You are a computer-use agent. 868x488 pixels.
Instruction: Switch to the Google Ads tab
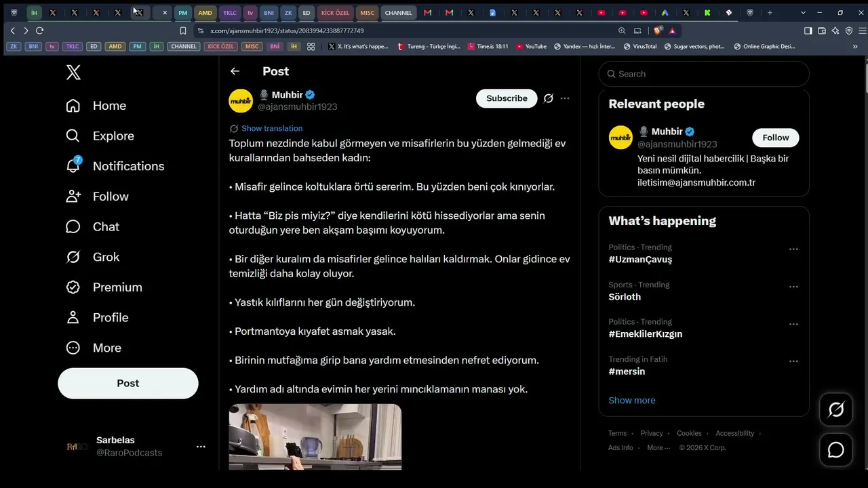point(665,13)
